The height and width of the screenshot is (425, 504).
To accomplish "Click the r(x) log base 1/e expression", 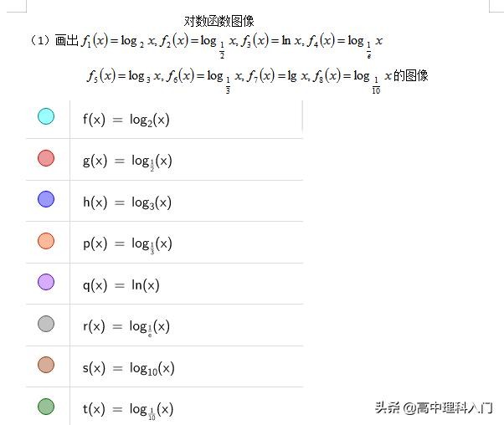I will (126, 326).
